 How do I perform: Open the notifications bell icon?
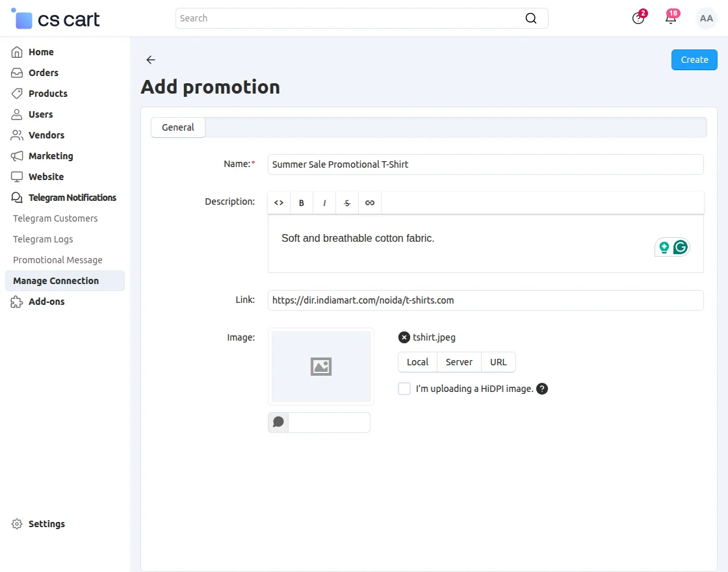pyautogui.click(x=671, y=18)
